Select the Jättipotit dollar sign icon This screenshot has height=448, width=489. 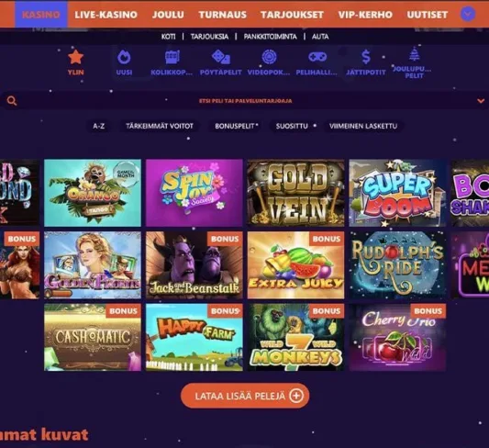click(366, 57)
